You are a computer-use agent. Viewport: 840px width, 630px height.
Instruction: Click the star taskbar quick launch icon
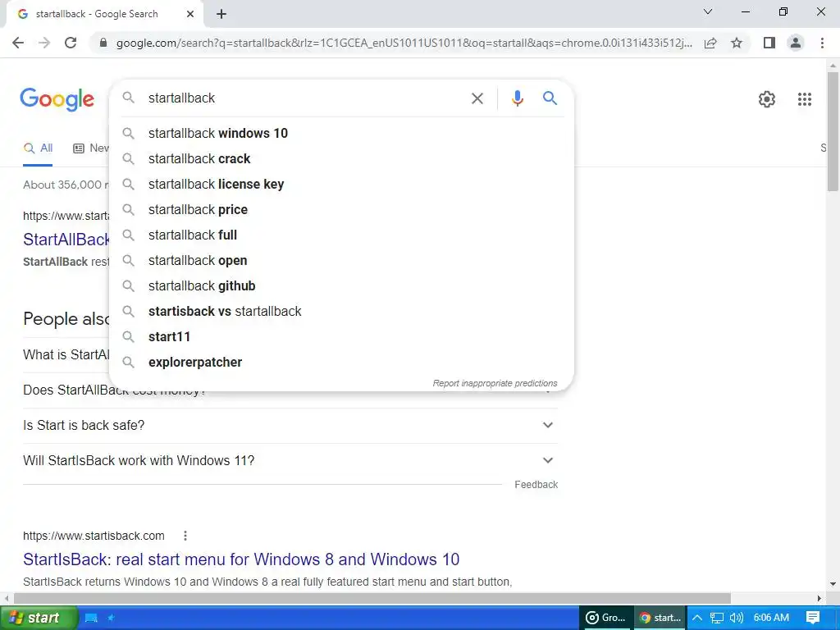tap(111, 618)
